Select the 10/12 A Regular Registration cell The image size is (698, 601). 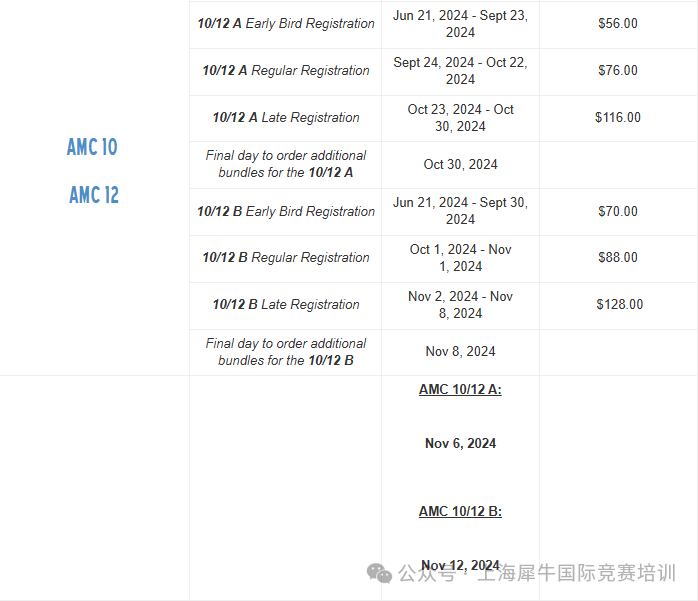click(x=286, y=70)
